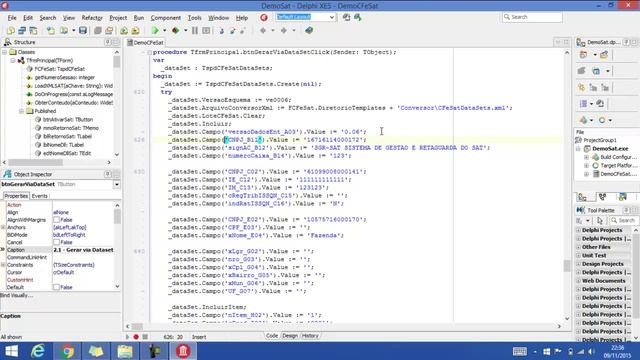Pause the program with the pause icon
Screen dimensions: 640x360
tap(195, 31)
